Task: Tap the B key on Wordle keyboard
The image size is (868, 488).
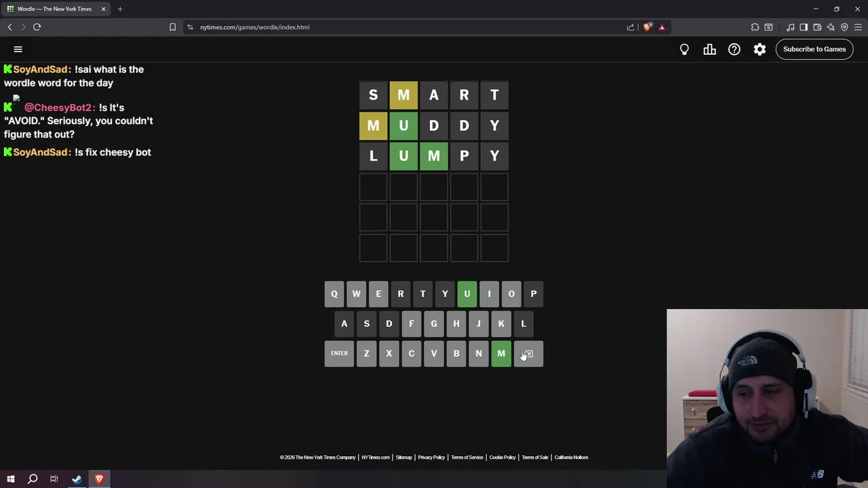Action: click(456, 353)
